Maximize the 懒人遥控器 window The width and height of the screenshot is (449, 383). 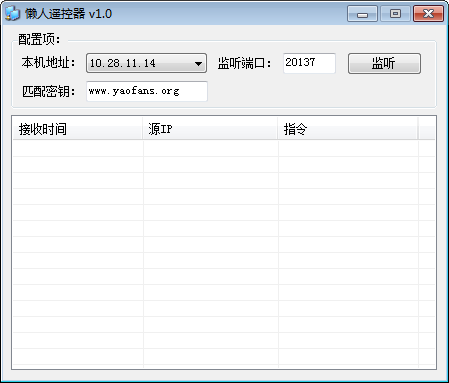[x=395, y=14]
